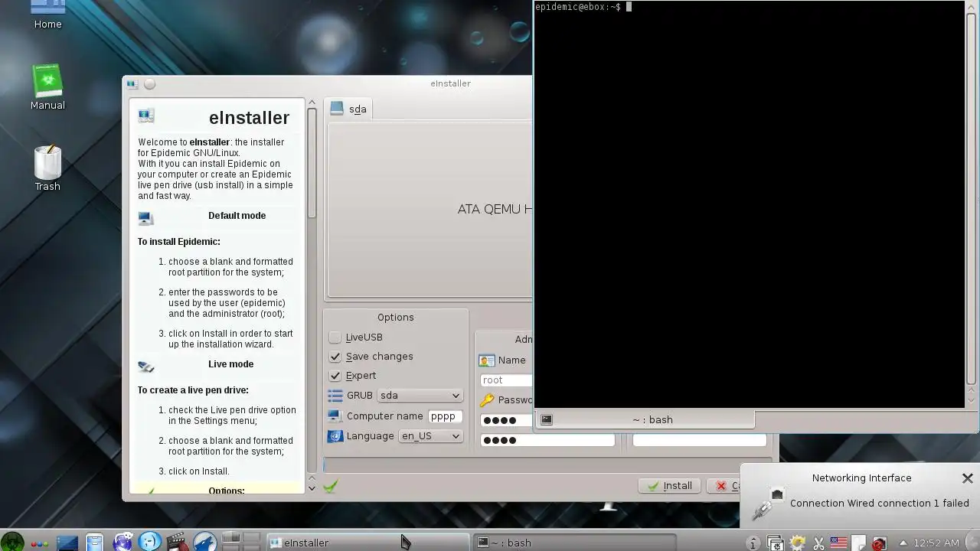
Task: Click the Password key icon
Action: click(487, 400)
